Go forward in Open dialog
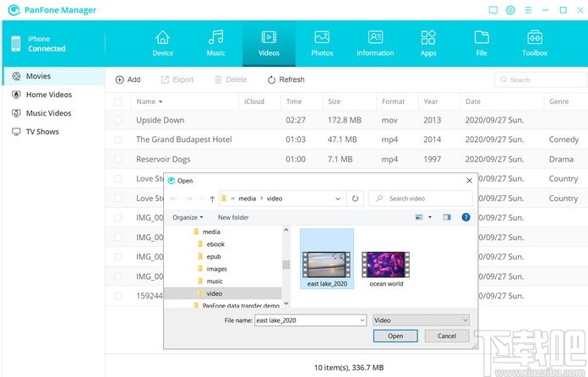Image resolution: width=588 pixels, height=377 pixels. (189, 199)
